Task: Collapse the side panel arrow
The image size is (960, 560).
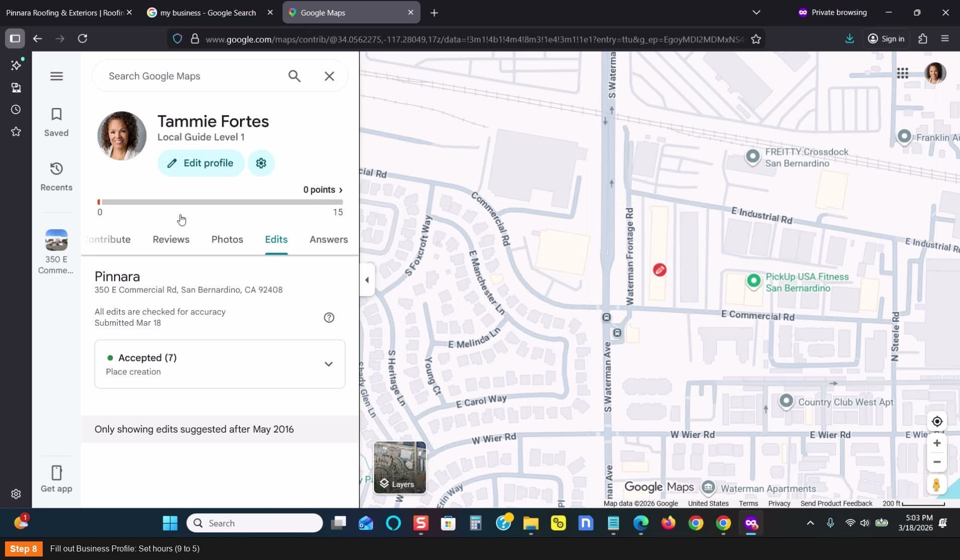Action: pyautogui.click(x=367, y=280)
